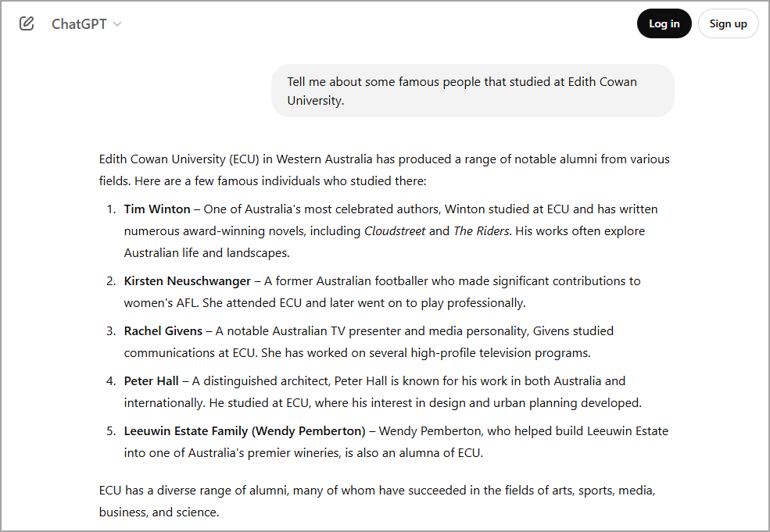Viewport: 770px width, 532px height.
Task: Click the intro sentence starting 'Edith Cowan University (ECU)'
Action: click(384, 170)
